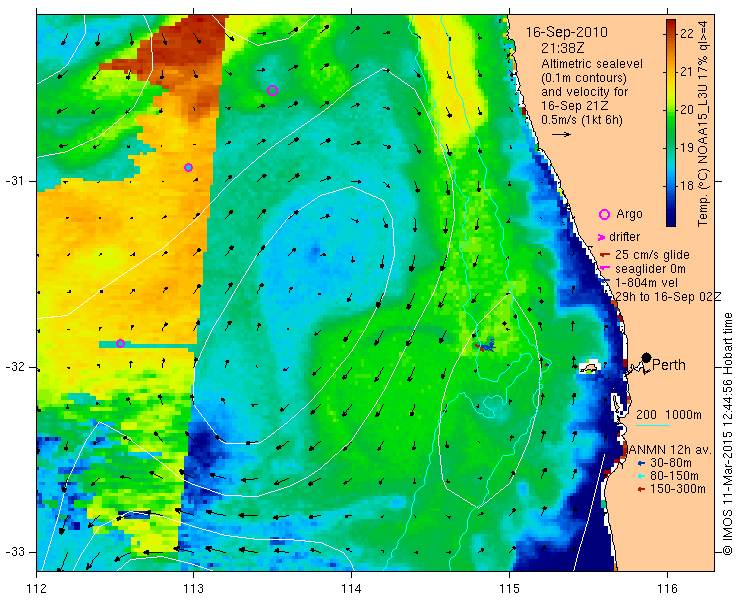Click the drifter legend label
Screen dimensions: 740x600
tap(625, 237)
